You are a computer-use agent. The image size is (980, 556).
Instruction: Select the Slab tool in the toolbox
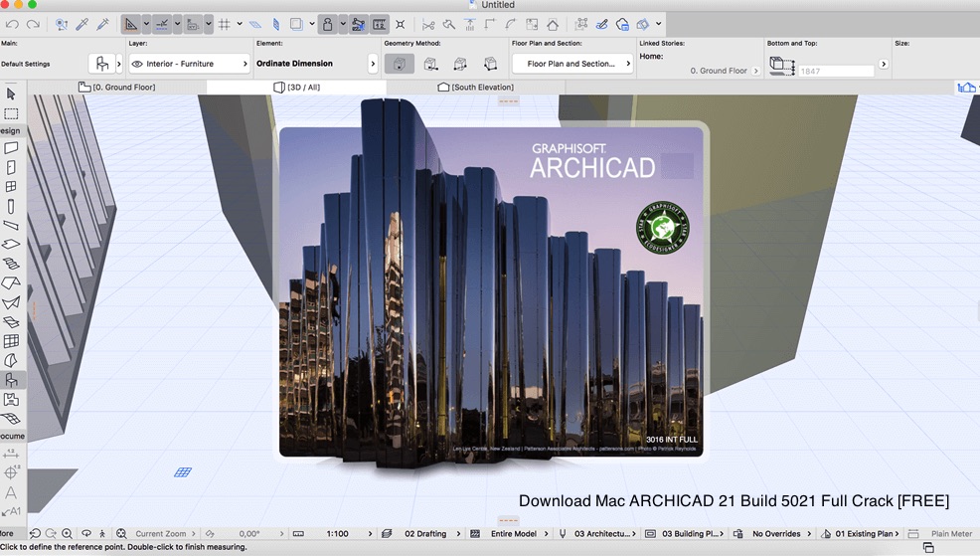(x=11, y=244)
